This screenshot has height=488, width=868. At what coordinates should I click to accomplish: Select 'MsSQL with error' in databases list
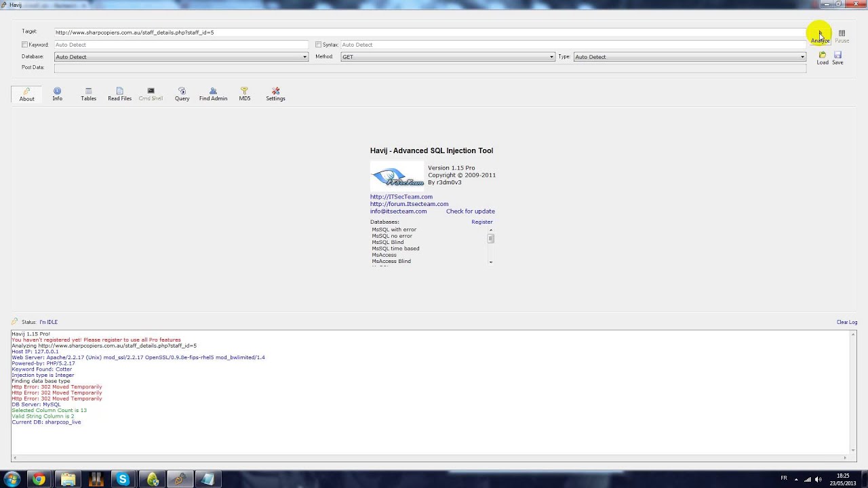394,230
